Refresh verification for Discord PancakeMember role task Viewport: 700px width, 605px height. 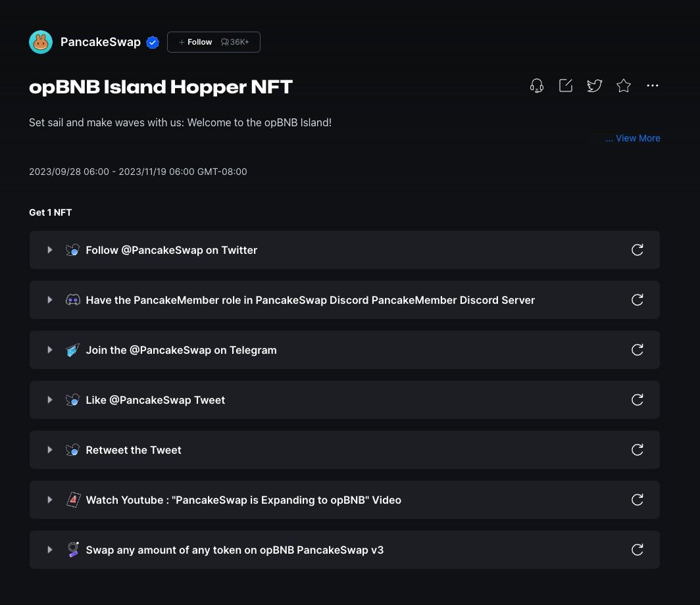click(637, 300)
